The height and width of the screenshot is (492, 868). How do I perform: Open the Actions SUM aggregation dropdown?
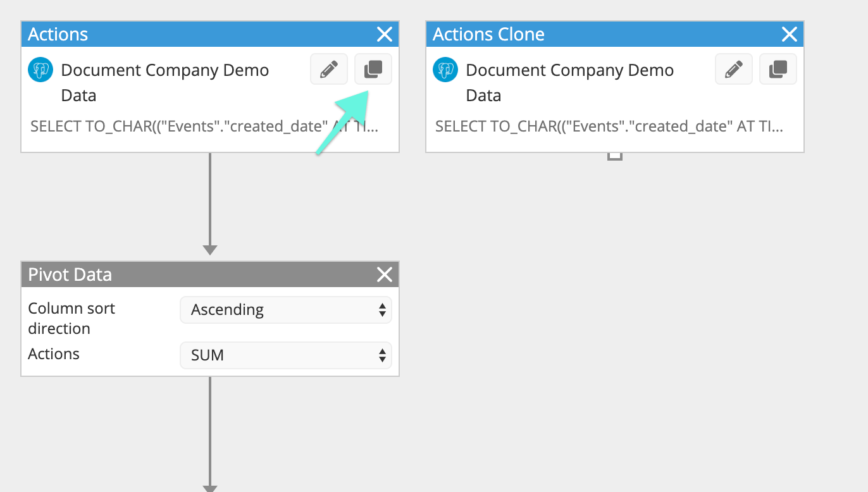coord(286,355)
